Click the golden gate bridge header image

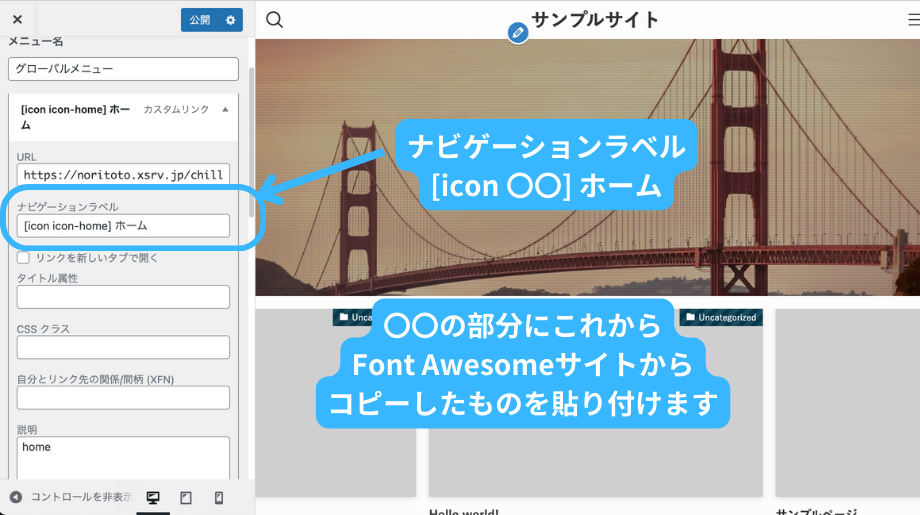pos(587,167)
